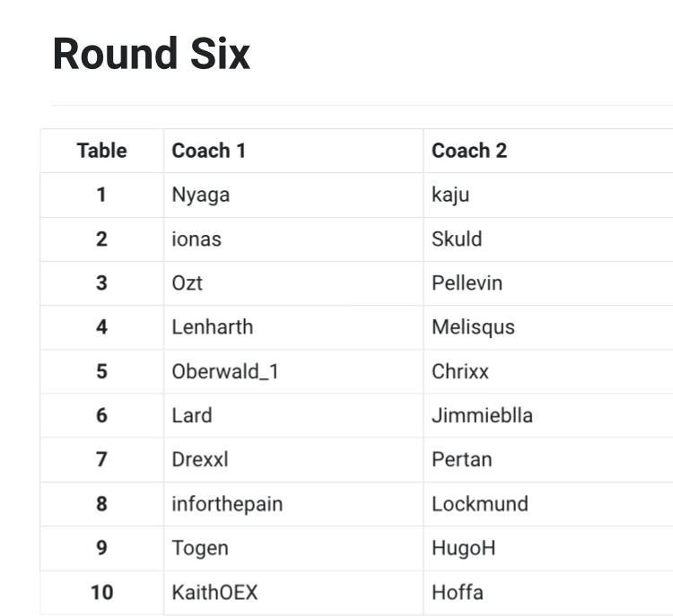
Task: Select Lockmund in row 8
Action: [479, 504]
